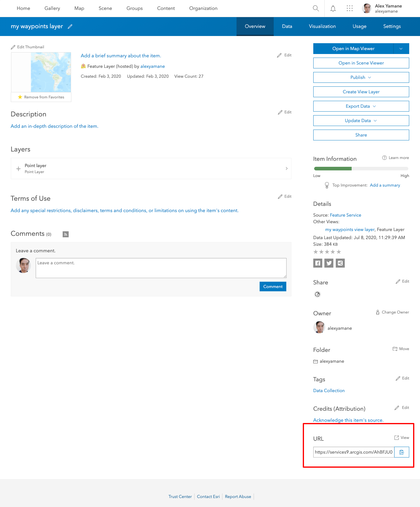Edit Credits (Attribution)

pyautogui.click(x=402, y=408)
